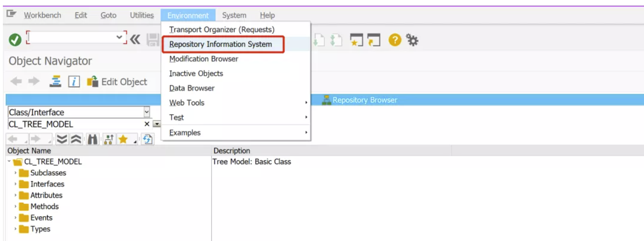Click the Object Name column header

[x=109, y=151]
